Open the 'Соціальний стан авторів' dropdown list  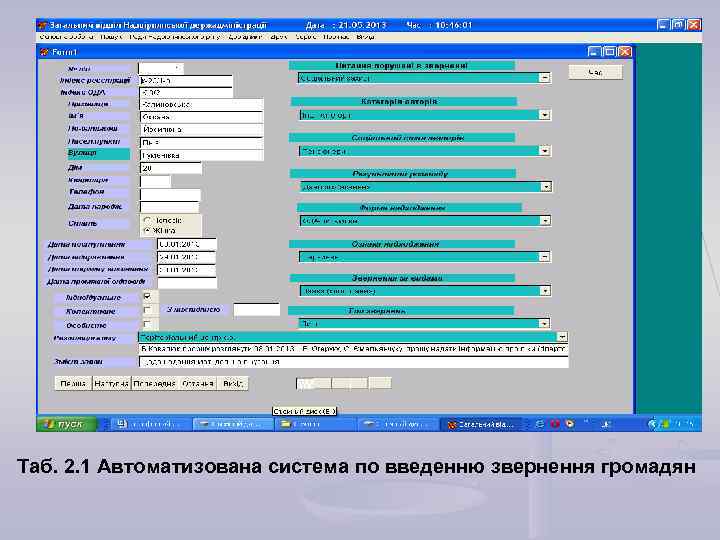pyautogui.click(x=544, y=151)
